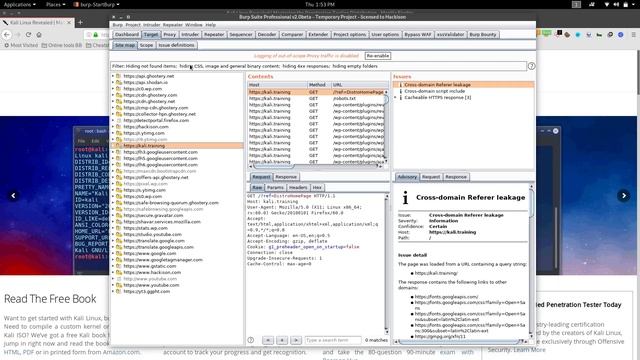Switch to the Proxy tab
The width and height of the screenshot is (640, 360).
[x=169, y=35]
